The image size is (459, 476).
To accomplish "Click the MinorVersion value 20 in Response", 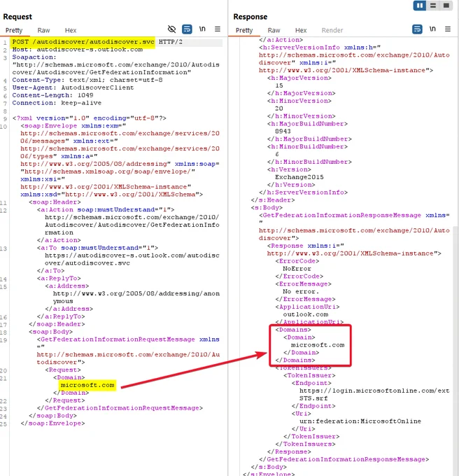I will [279, 108].
